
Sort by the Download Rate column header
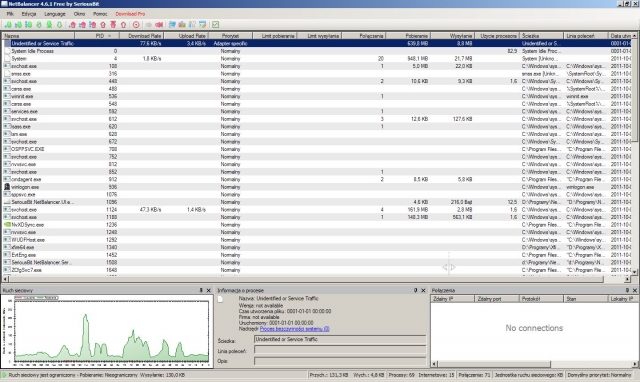pos(141,36)
